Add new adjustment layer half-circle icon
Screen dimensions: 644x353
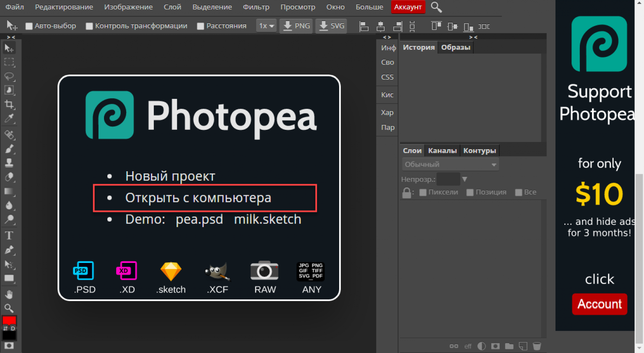[x=482, y=346]
